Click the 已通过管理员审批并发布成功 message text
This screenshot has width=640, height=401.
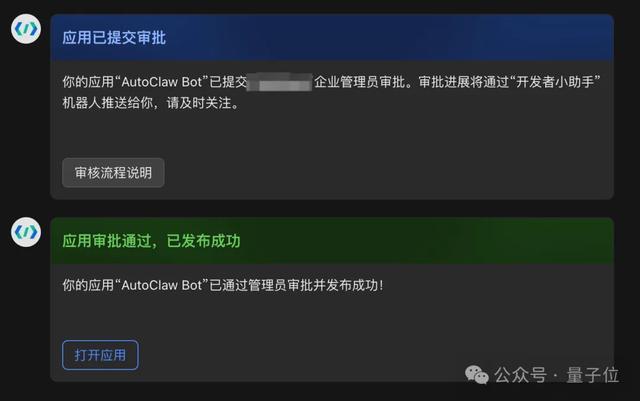tap(296, 285)
